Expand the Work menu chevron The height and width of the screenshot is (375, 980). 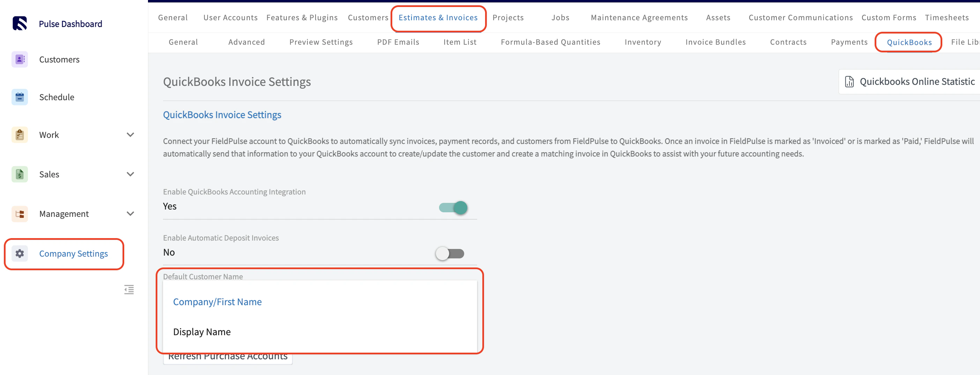130,135
